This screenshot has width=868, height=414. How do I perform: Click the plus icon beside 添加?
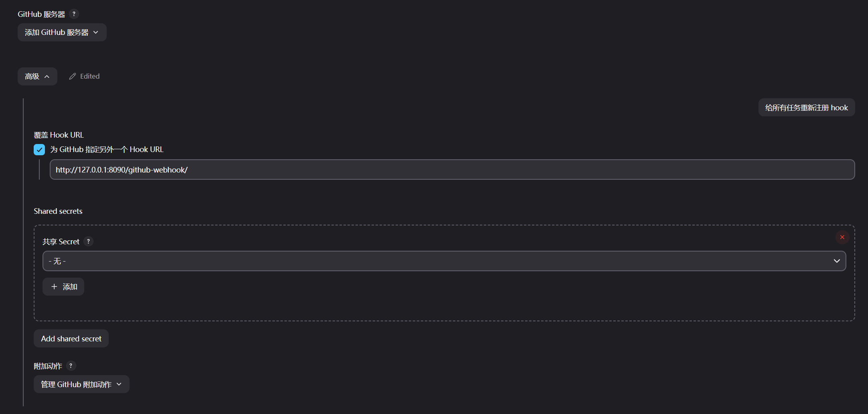pos(54,287)
